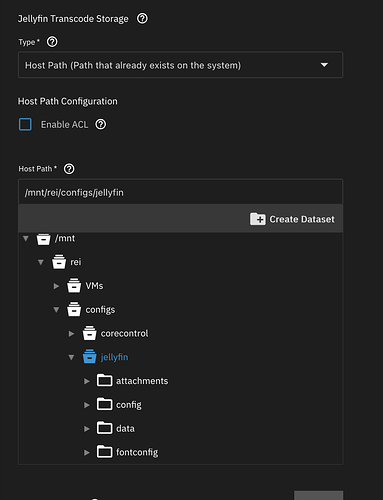Click the rei dataset icon
This screenshot has width=383, height=500.
59,262
